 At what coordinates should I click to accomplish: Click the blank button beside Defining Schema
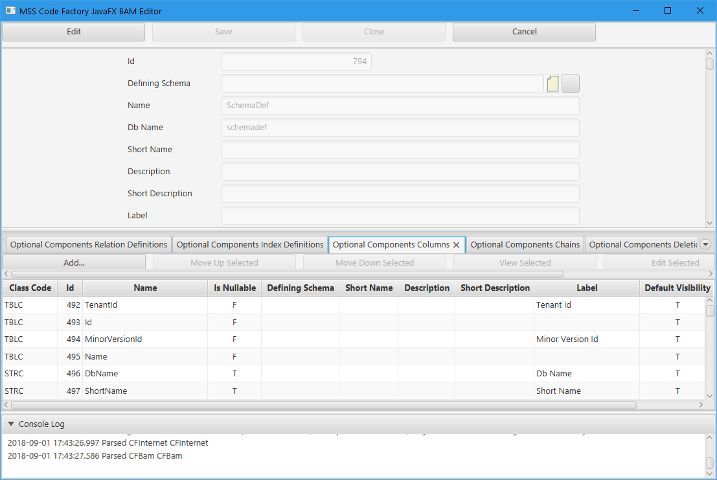(571, 84)
